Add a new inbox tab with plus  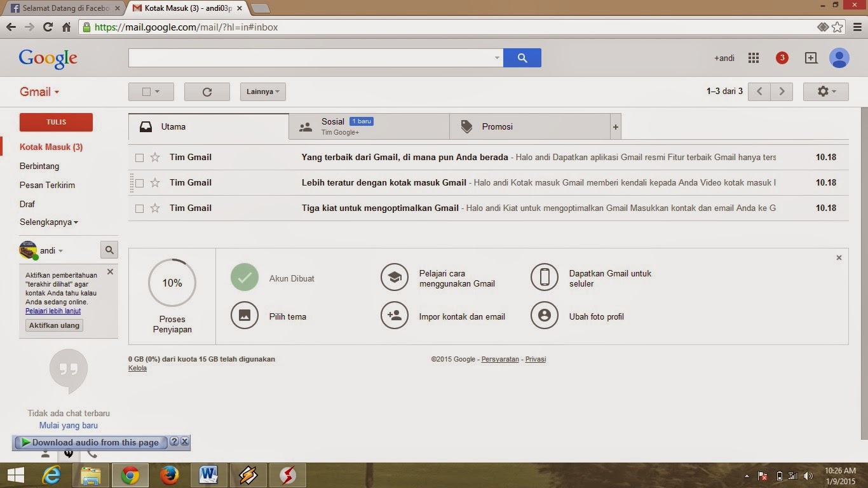coord(615,127)
